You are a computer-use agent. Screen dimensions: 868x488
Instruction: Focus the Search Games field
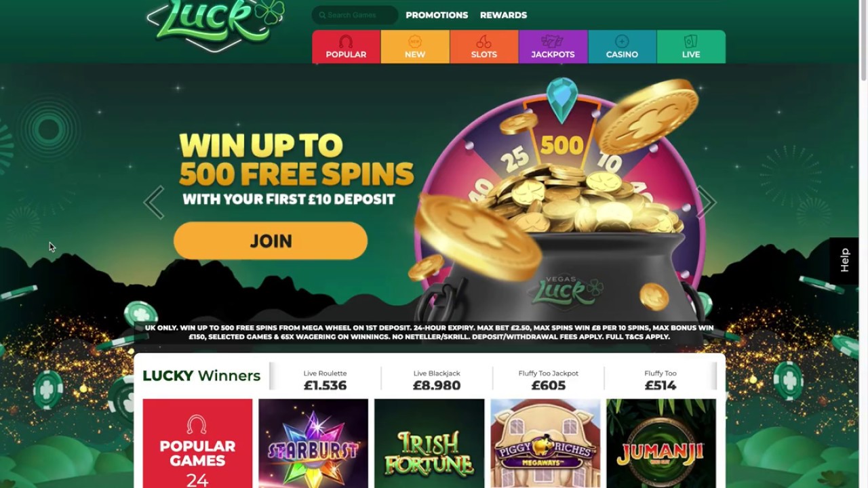pyautogui.click(x=355, y=15)
